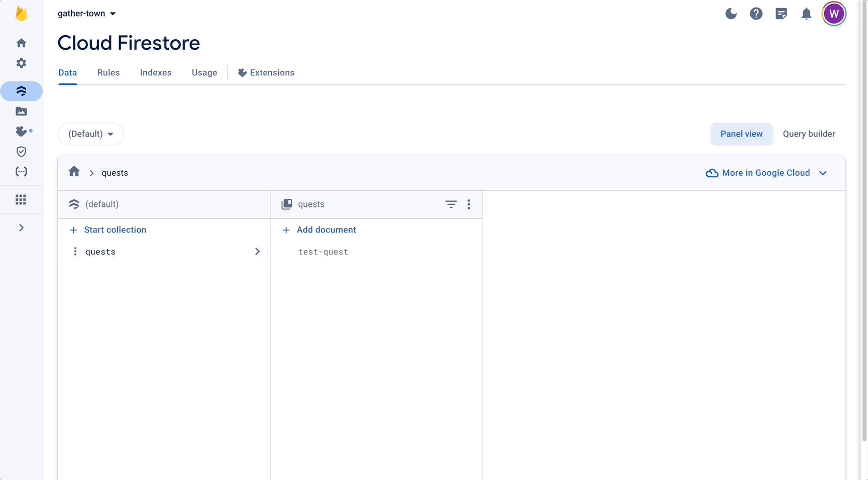
Task: Click breadcrumb home icon
Action: coord(74,172)
